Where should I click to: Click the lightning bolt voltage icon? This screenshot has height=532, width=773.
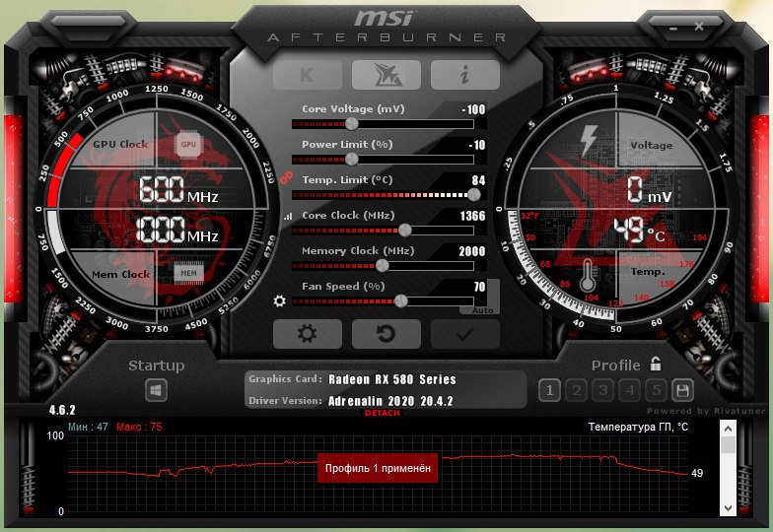click(589, 140)
